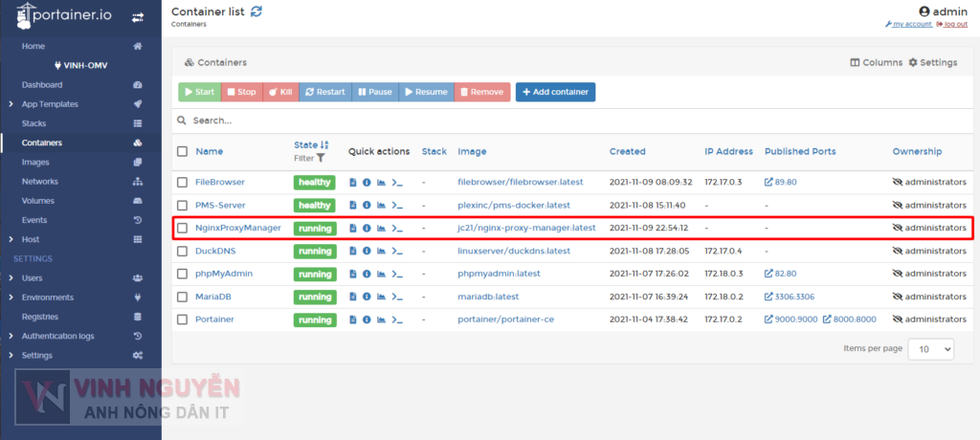The width and height of the screenshot is (980, 440).
Task: Open the my account link
Action: coord(909,24)
